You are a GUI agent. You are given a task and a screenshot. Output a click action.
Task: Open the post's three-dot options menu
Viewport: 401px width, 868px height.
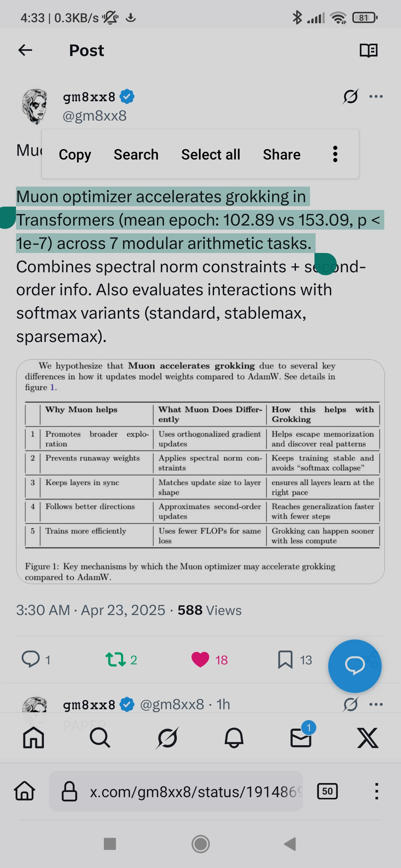click(376, 96)
